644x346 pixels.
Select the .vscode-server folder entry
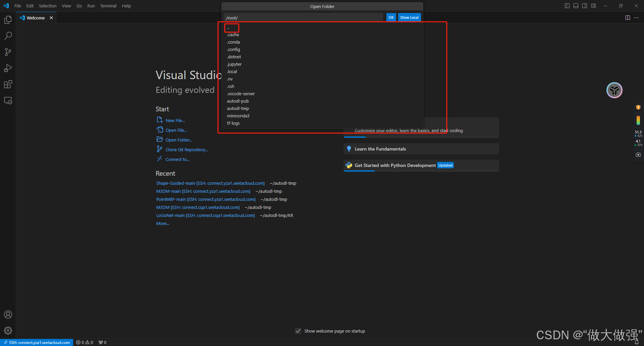point(322,94)
